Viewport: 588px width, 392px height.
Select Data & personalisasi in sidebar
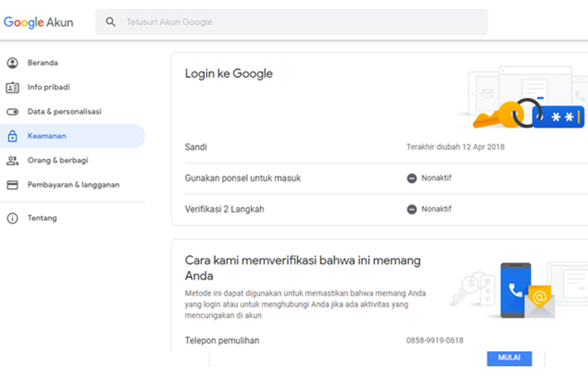pyautogui.click(x=73, y=112)
